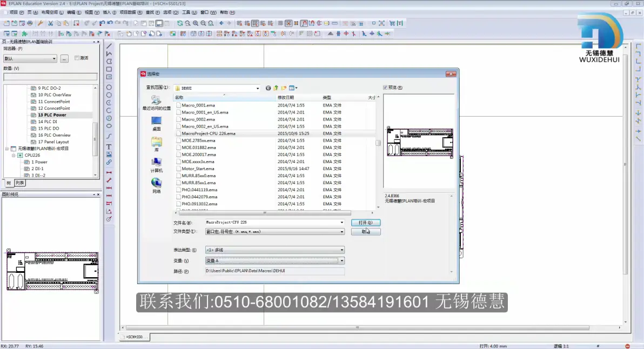
Task: Sort files by 名称 column header
Action: click(x=224, y=98)
